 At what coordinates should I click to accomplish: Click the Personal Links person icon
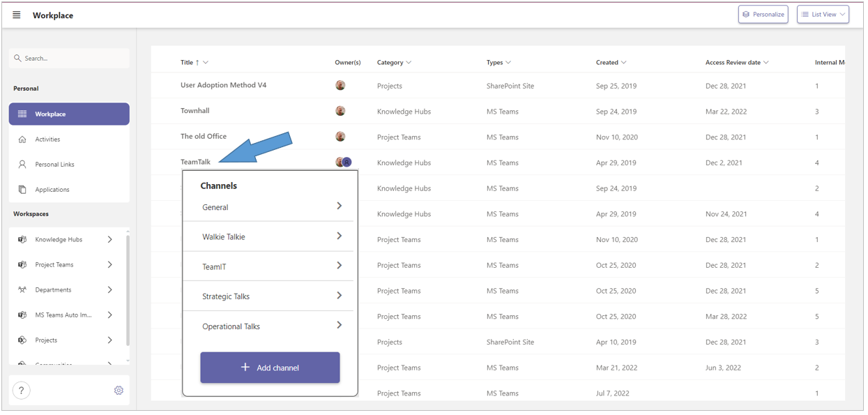click(x=22, y=165)
